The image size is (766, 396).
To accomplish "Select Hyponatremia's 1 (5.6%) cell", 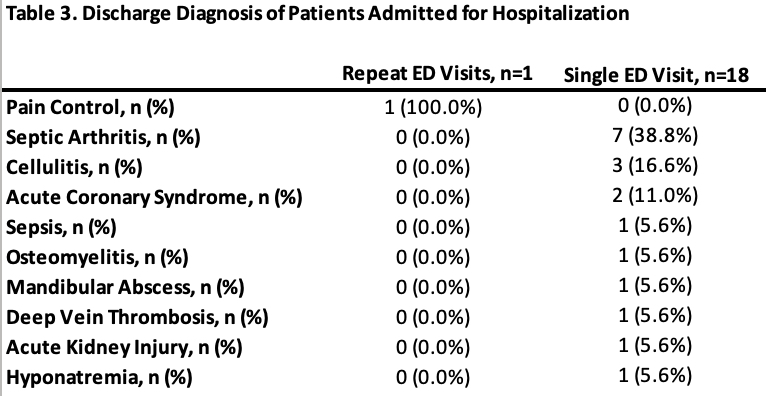I will pos(655,375).
